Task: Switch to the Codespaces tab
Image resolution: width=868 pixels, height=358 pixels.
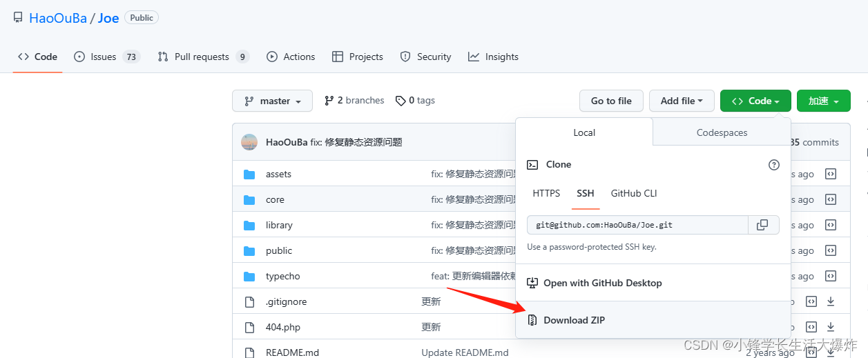Action: coord(722,132)
